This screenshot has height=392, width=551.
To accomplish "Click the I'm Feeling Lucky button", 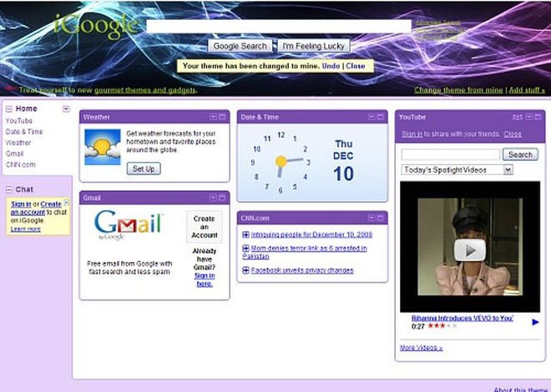I will pyautogui.click(x=313, y=46).
